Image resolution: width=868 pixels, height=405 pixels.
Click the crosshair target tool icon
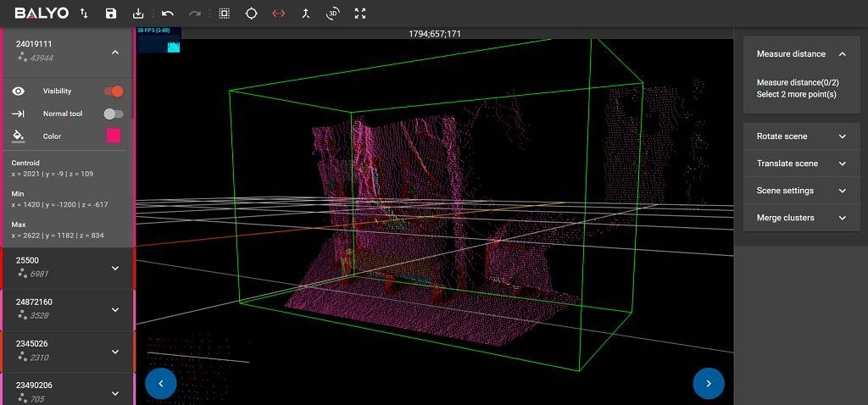pos(251,14)
